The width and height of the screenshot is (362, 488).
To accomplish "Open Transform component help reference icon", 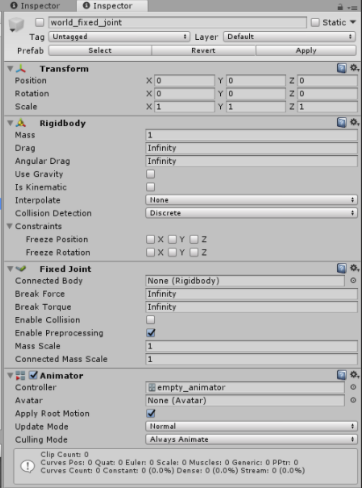I will tap(342, 68).
